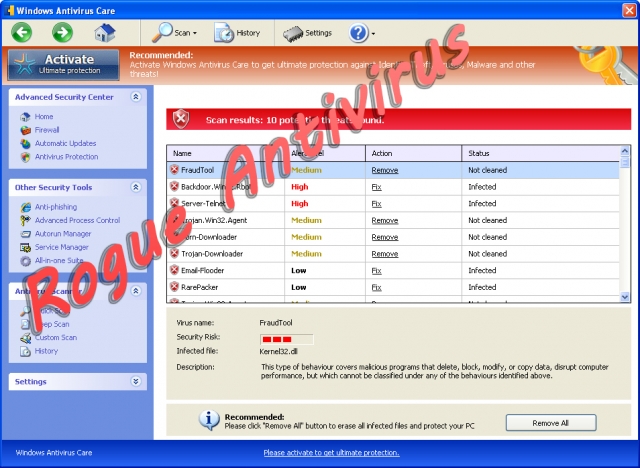
Task: Open Settings from the toolbar
Action: tap(307, 33)
